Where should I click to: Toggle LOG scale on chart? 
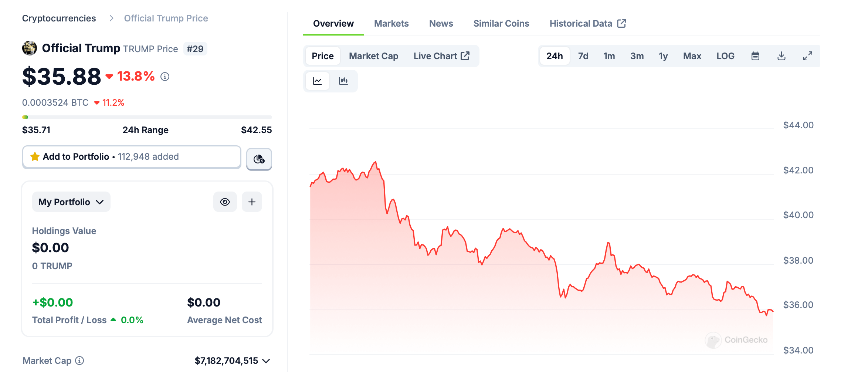tap(725, 56)
